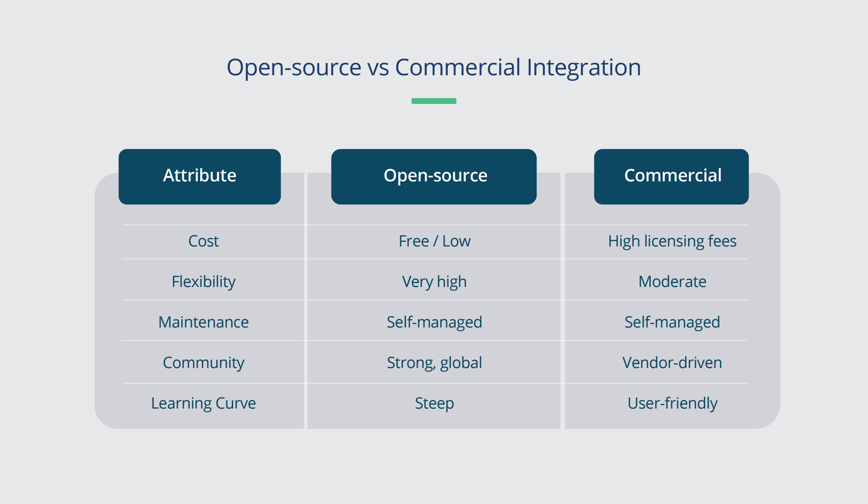Image resolution: width=868 pixels, height=504 pixels.
Task: Click the Steep cell
Action: coord(434,403)
